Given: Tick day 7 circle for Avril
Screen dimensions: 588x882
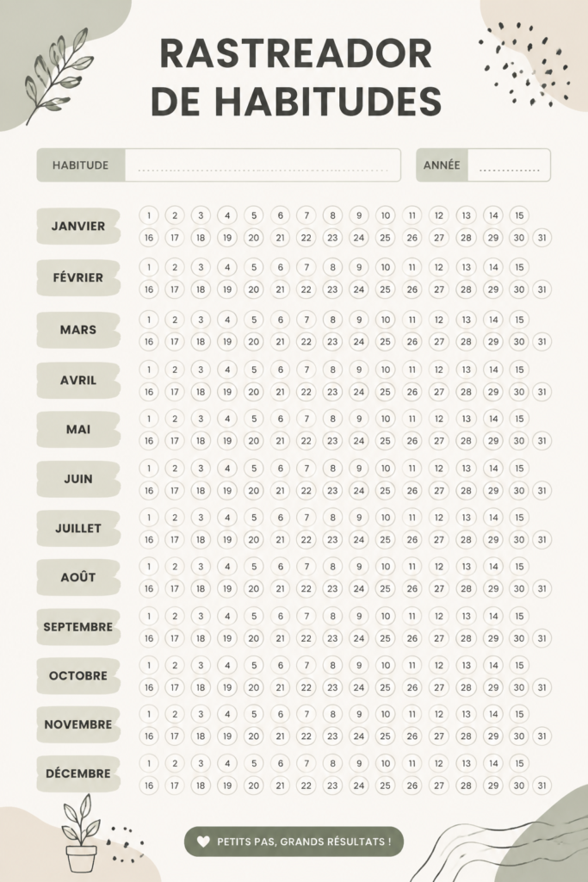Looking at the screenshot, I should tap(306, 370).
